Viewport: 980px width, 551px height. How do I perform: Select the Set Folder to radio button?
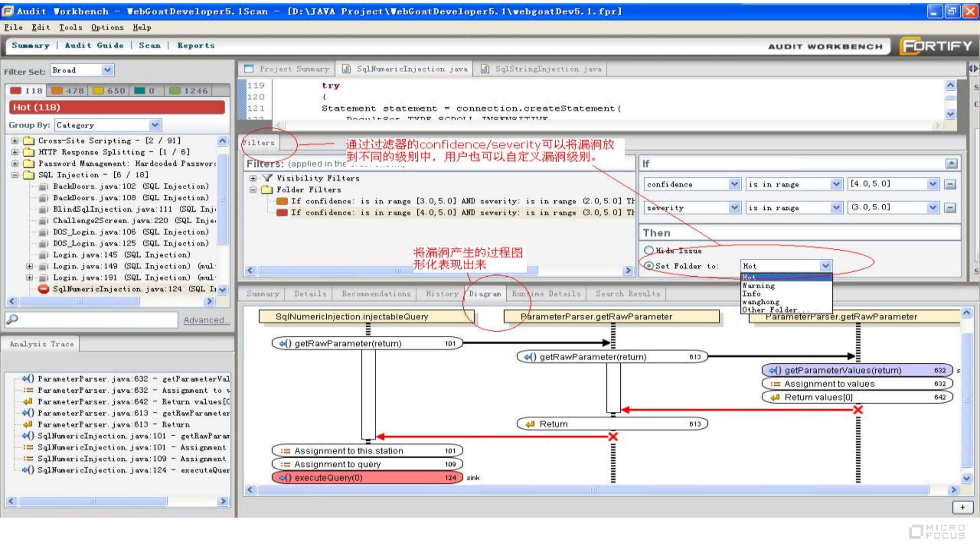648,266
